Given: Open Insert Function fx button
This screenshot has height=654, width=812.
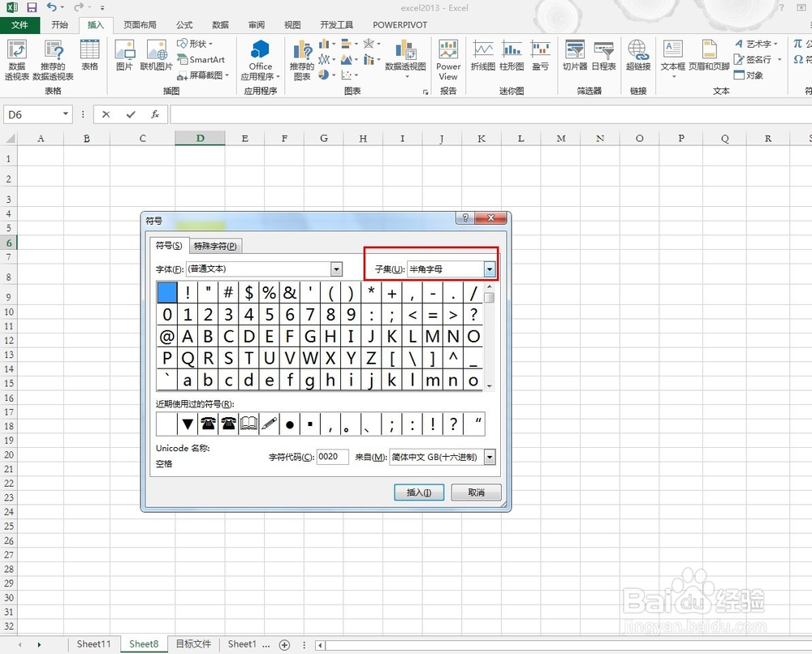Looking at the screenshot, I should [155, 114].
